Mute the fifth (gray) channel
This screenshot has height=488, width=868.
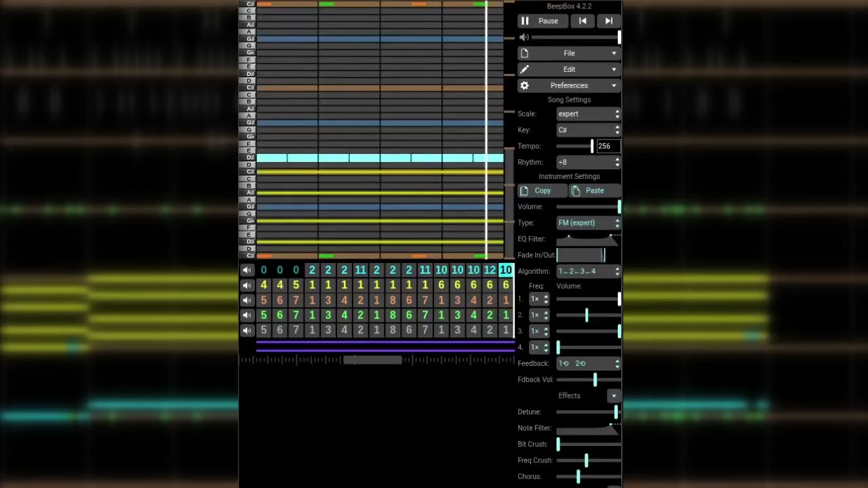tap(247, 330)
